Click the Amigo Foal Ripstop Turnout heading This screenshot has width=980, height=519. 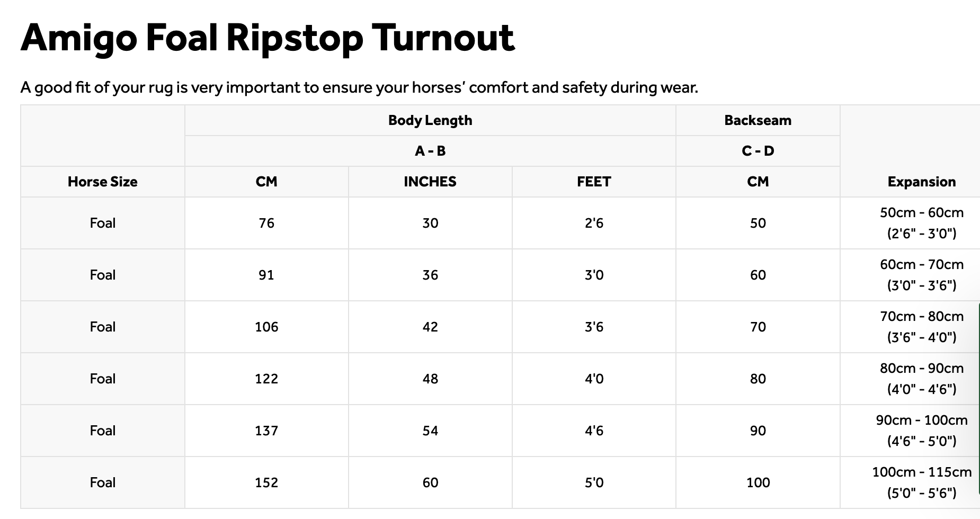[x=268, y=38]
